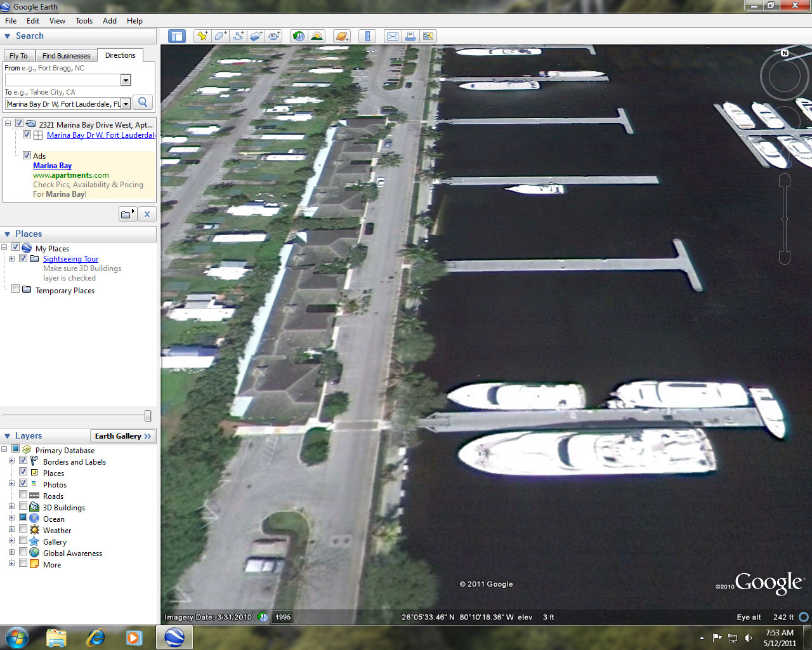
Task: Switch to Find Businesses tab
Action: tap(66, 56)
